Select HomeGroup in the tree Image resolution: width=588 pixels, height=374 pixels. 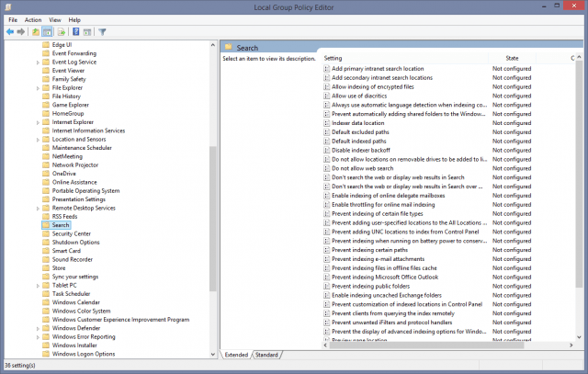coord(68,114)
